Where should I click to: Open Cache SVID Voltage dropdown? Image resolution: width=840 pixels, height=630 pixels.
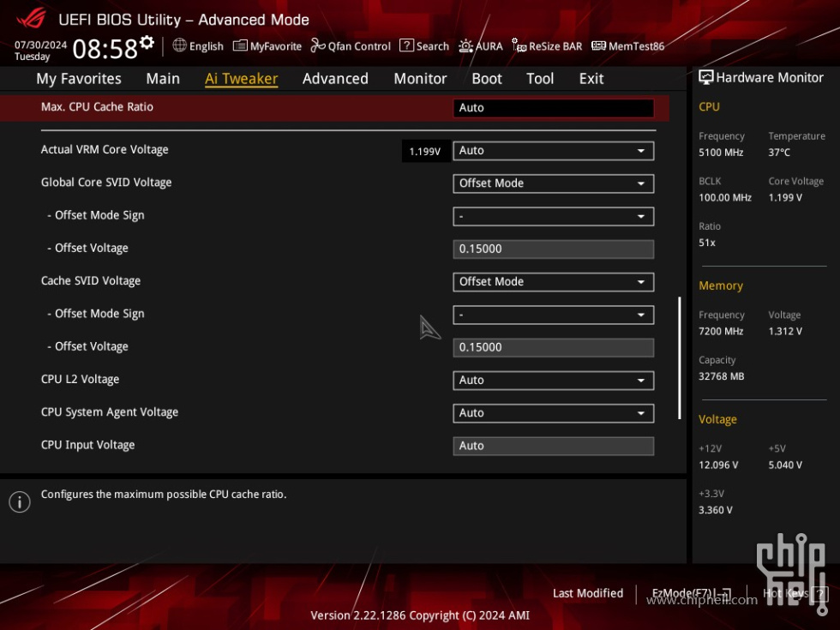pos(554,282)
